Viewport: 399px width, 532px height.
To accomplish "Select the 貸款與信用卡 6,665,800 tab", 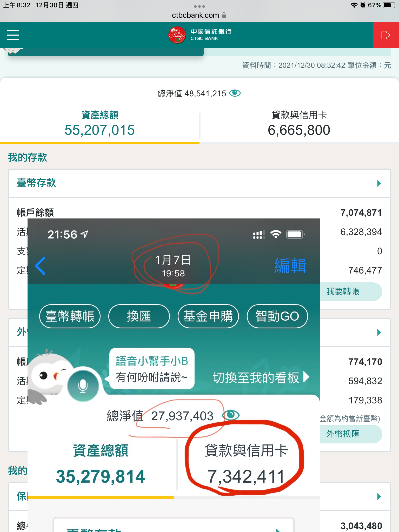I will (x=299, y=123).
